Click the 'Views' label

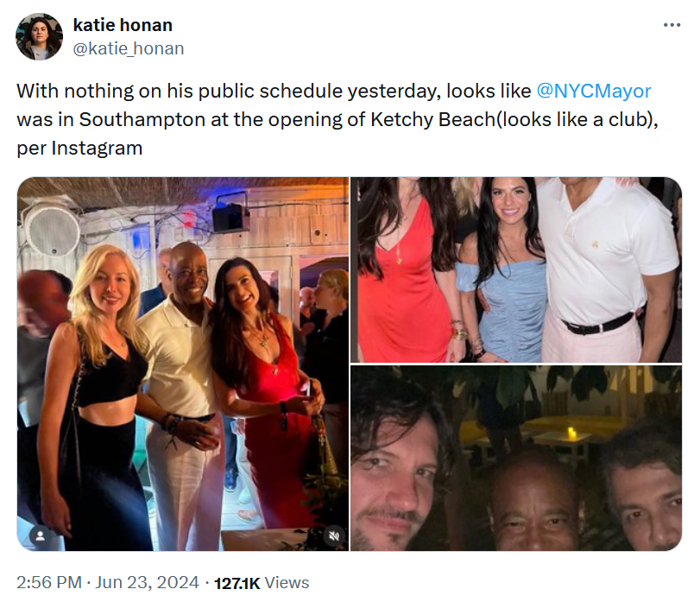287,582
